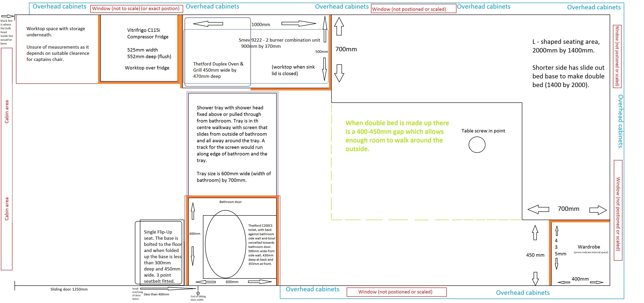This screenshot has height=303, width=644.
Task: Click the 'Table screw in point' label
Action: pos(483,131)
